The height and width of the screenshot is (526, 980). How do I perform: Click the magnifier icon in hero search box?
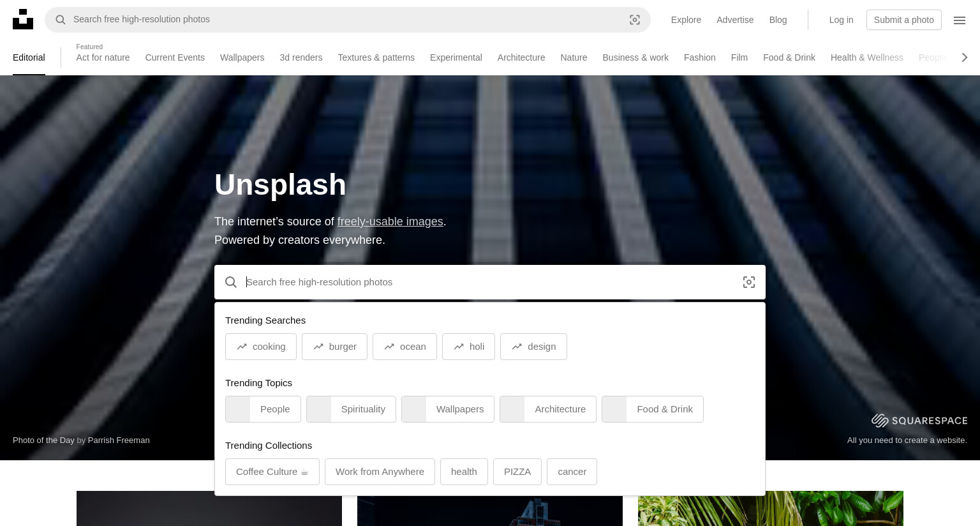(x=231, y=282)
